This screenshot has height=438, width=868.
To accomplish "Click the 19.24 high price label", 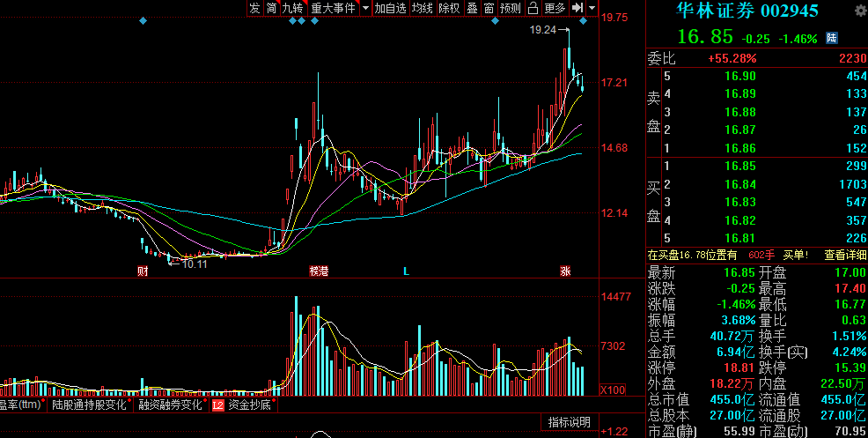I will (x=542, y=31).
